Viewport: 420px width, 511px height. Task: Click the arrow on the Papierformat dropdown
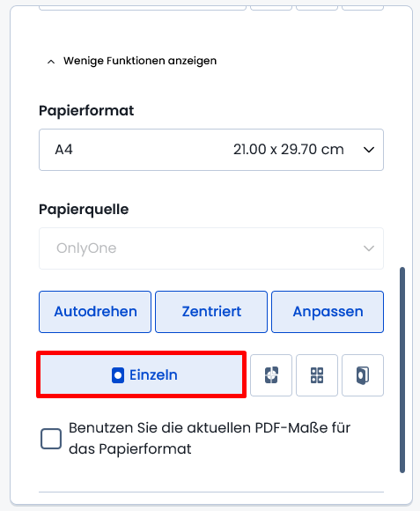(x=369, y=150)
